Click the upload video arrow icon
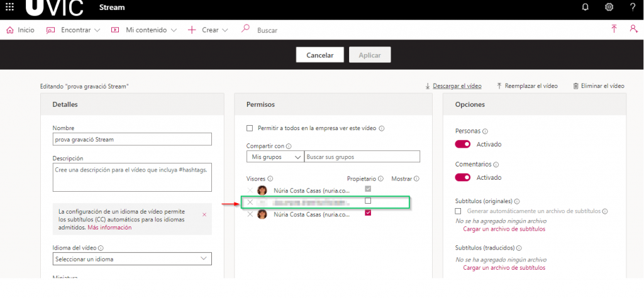644x298 pixels. click(x=614, y=30)
